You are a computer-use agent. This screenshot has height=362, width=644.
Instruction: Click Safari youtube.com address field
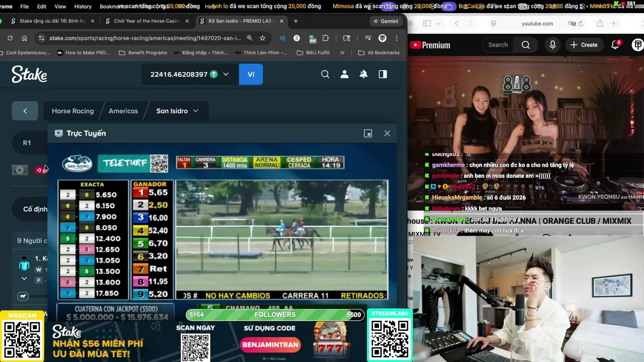coord(537,24)
